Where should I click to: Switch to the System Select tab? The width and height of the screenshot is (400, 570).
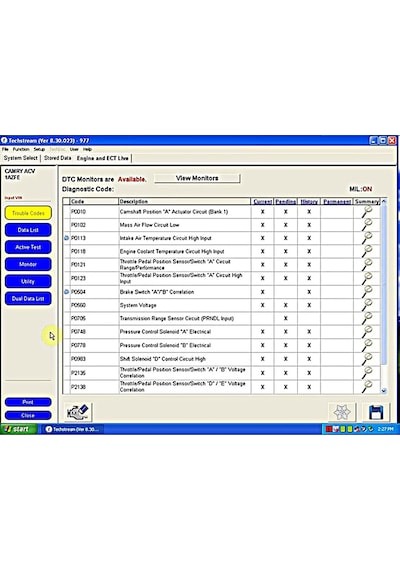click(x=21, y=158)
